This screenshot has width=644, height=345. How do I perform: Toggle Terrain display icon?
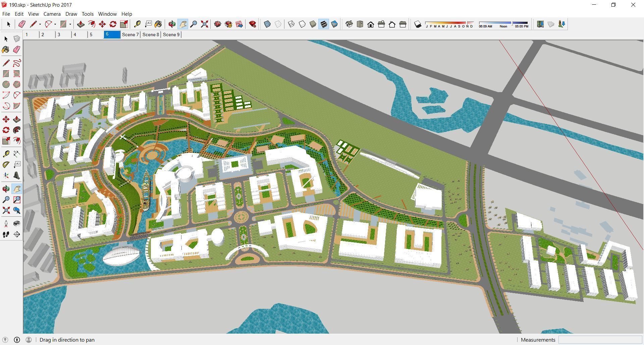pyautogui.click(x=551, y=24)
